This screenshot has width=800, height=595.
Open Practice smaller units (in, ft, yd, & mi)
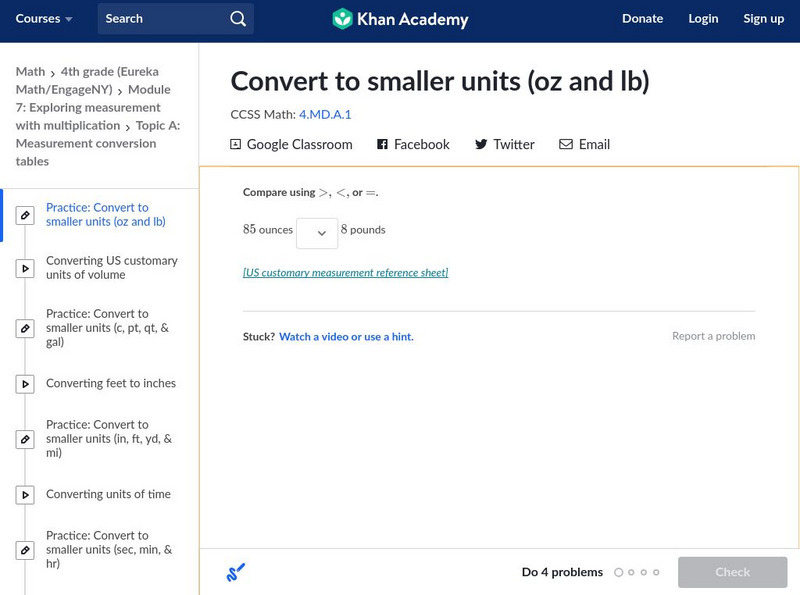click(109, 438)
